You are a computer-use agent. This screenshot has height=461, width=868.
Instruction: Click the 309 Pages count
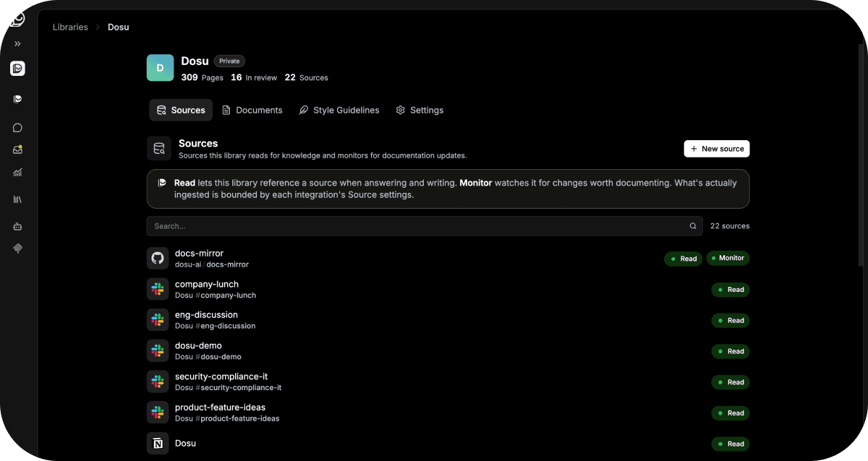click(x=202, y=77)
